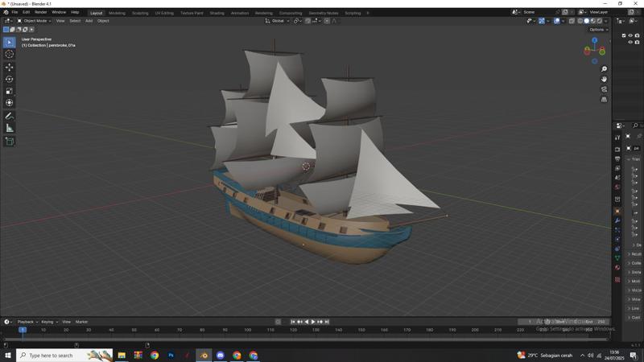644x362 pixels.
Task: Select the Scale tool
Action: pyautogui.click(x=9, y=91)
